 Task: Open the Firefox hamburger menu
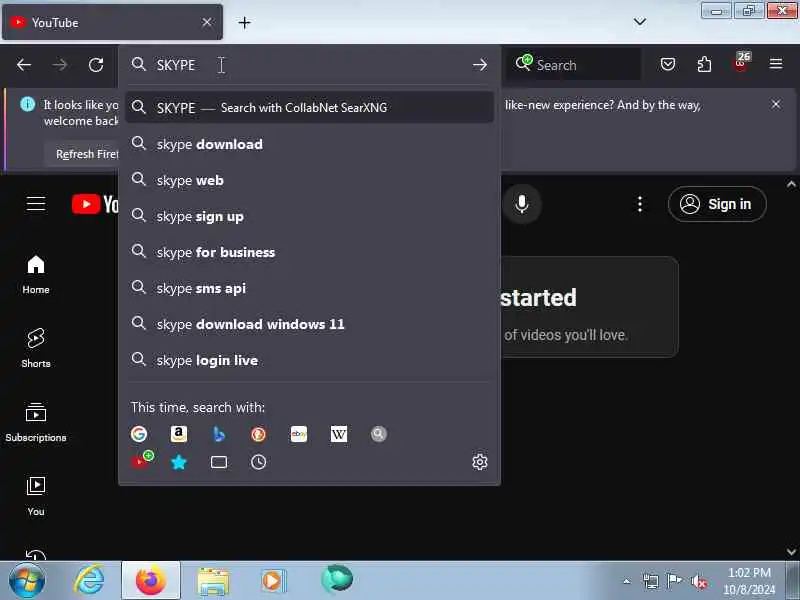click(776, 64)
